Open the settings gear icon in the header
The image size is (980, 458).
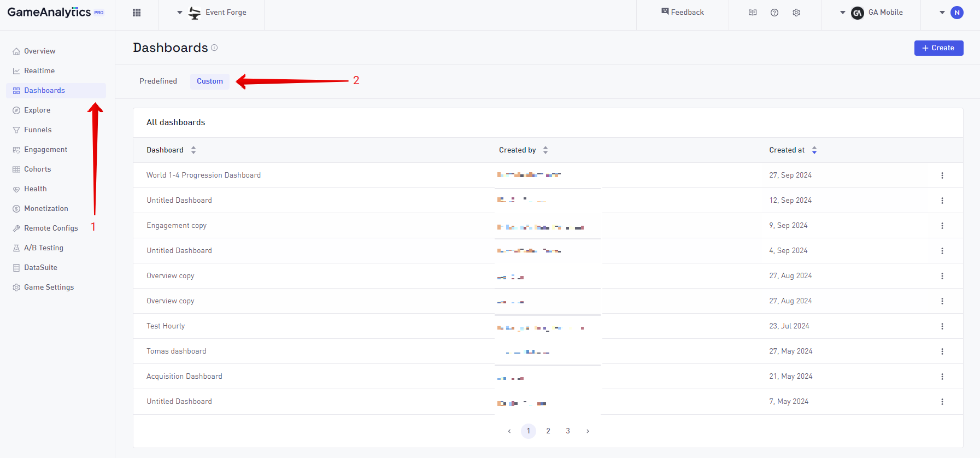796,13
